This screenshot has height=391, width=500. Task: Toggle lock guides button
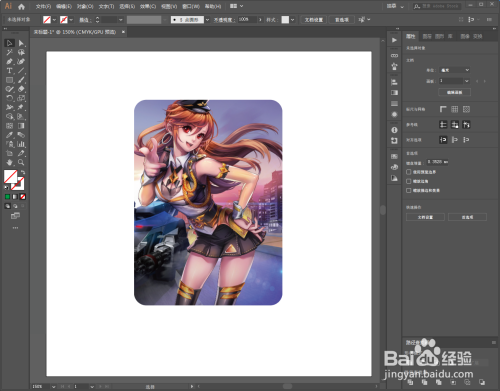coord(455,125)
